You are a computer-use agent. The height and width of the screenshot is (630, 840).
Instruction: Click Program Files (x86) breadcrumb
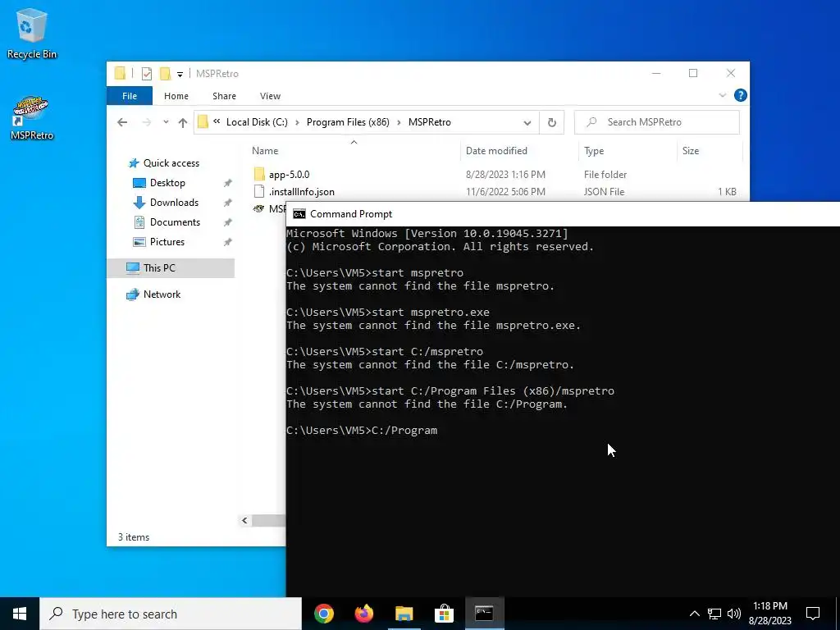pyautogui.click(x=348, y=122)
